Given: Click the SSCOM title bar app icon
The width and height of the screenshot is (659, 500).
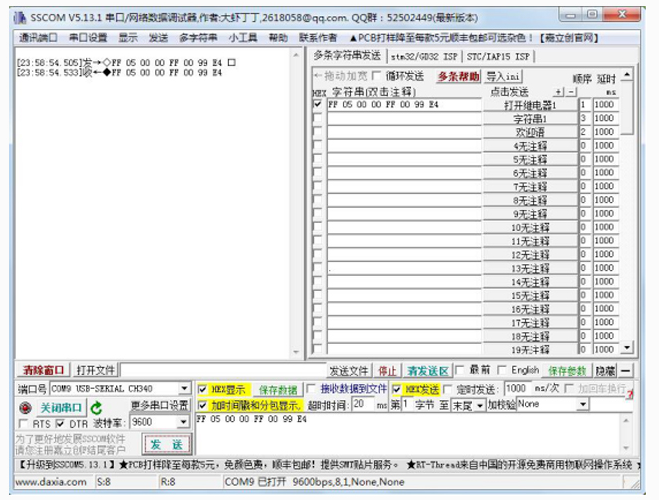Looking at the screenshot, I should pyautogui.click(x=20, y=18).
